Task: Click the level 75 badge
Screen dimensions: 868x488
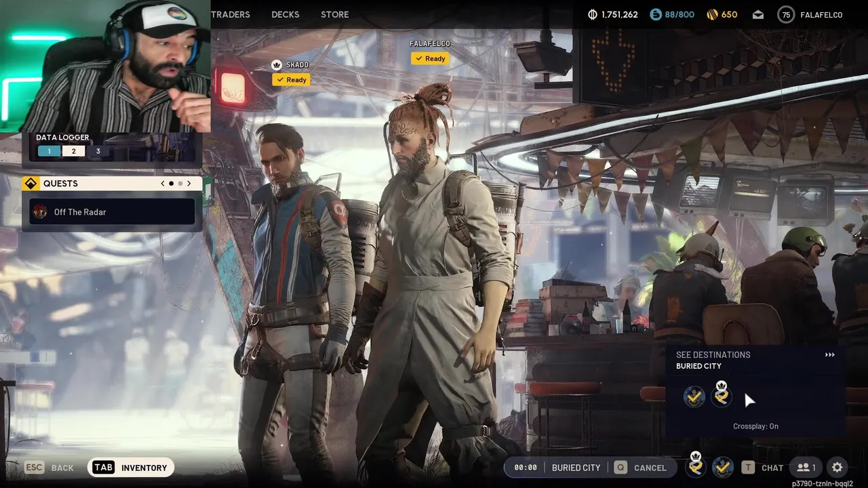Action: pyautogui.click(x=786, y=14)
